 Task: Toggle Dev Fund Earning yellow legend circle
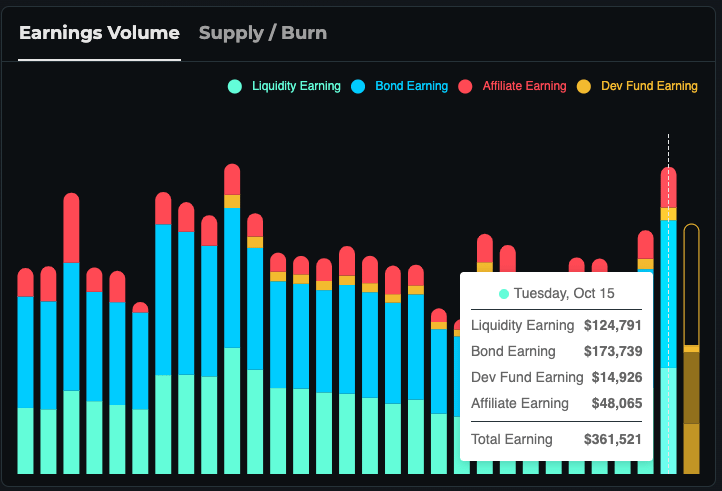584,87
